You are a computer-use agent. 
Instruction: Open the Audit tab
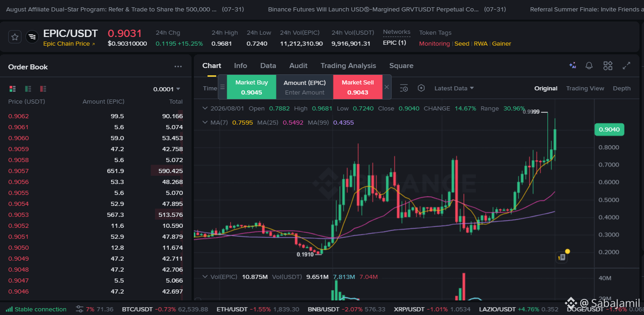pyautogui.click(x=298, y=66)
